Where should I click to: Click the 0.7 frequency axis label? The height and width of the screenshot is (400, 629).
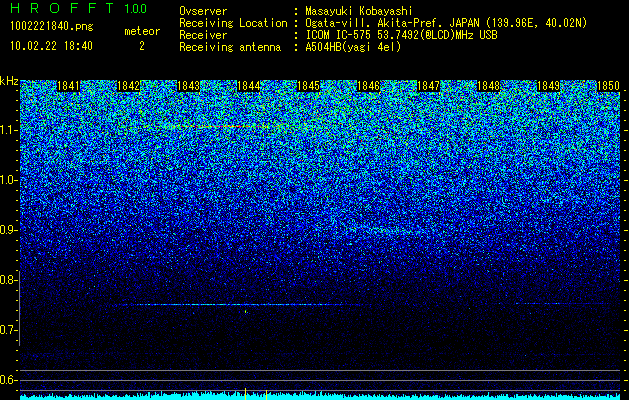[7, 330]
